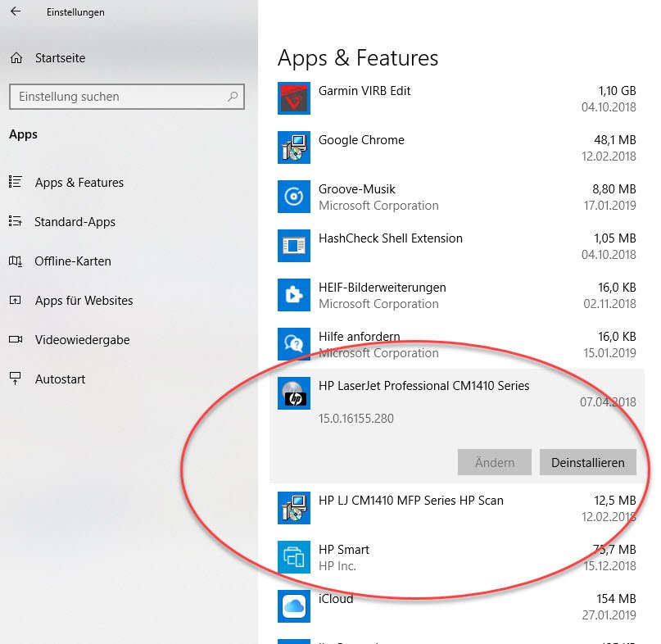Click date 17.01.2019 of Groove-Musik
661x644 pixels.
coord(609,206)
